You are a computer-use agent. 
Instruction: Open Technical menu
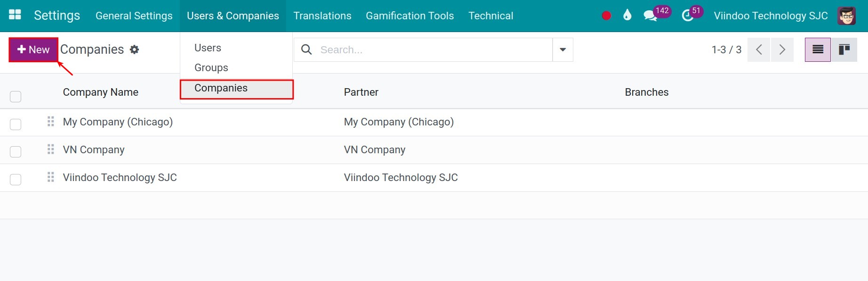pyautogui.click(x=491, y=16)
